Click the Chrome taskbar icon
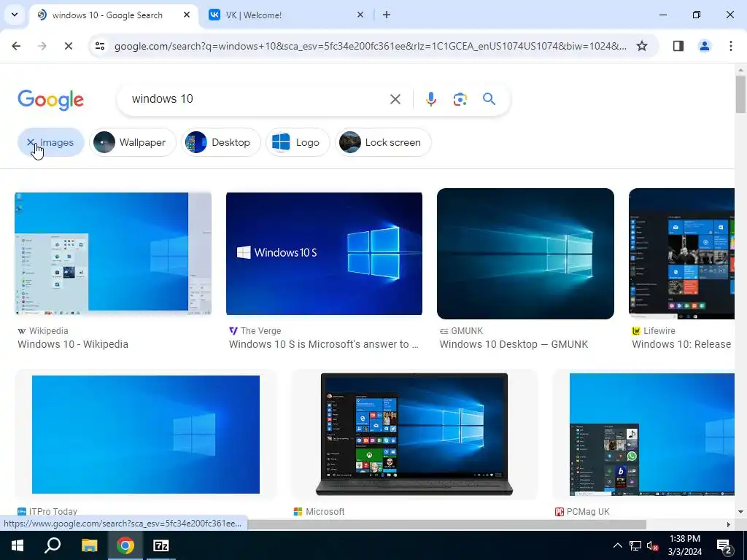The height and width of the screenshot is (560, 747). (x=125, y=545)
